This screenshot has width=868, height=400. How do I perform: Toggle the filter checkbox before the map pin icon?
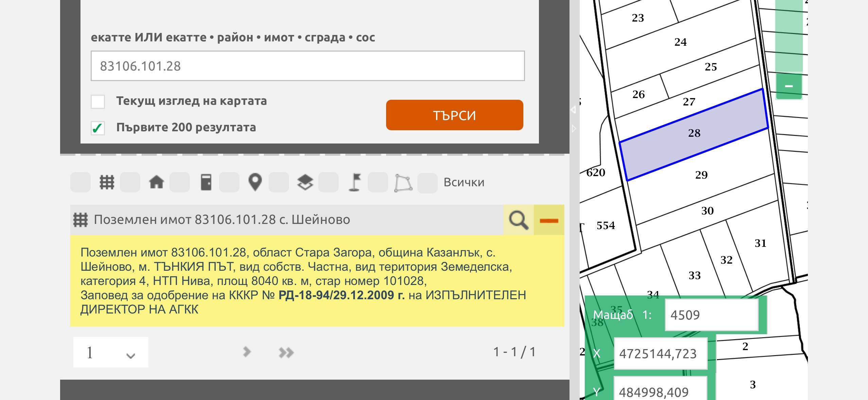pos(229,182)
